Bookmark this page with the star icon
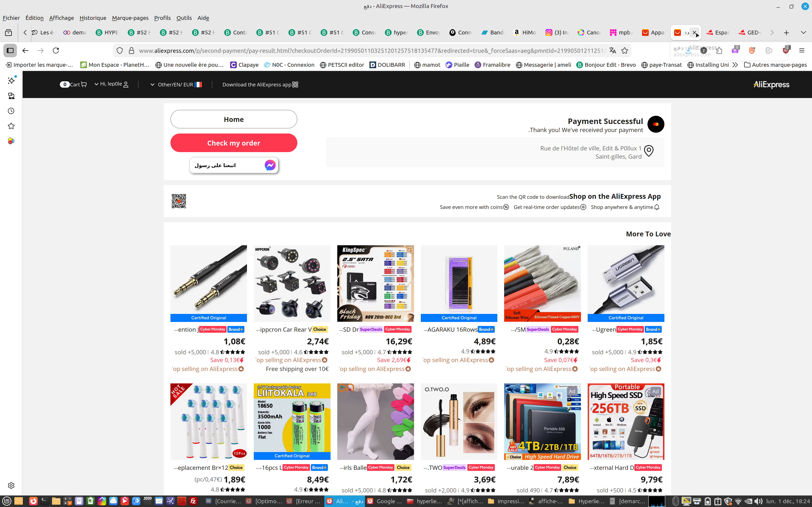This screenshot has width=812, height=507. point(624,51)
